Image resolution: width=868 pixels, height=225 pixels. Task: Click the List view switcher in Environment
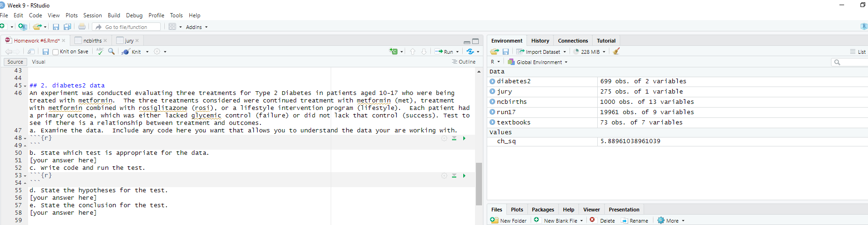click(x=858, y=52)
